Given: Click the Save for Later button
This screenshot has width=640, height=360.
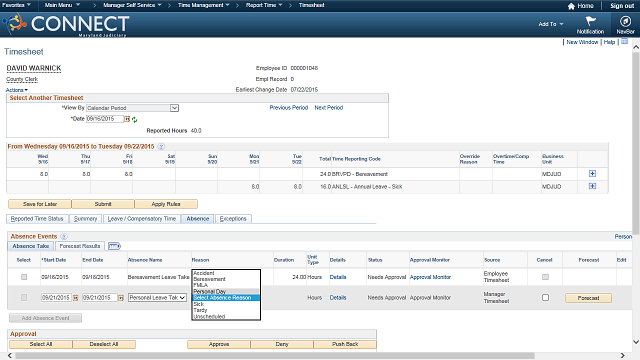Looking at the screenshot, I should [40, 204].
